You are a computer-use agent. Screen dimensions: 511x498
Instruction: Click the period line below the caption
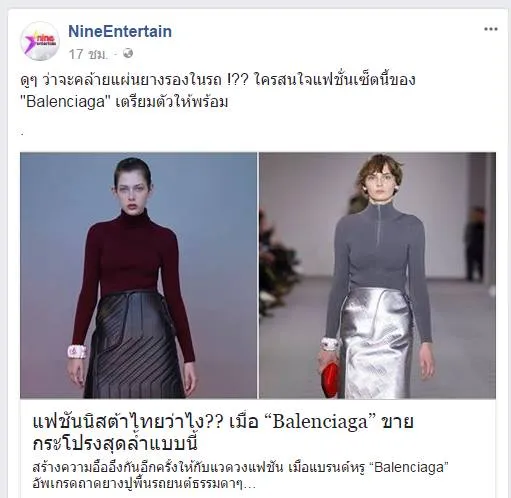[x=22, y=134]
